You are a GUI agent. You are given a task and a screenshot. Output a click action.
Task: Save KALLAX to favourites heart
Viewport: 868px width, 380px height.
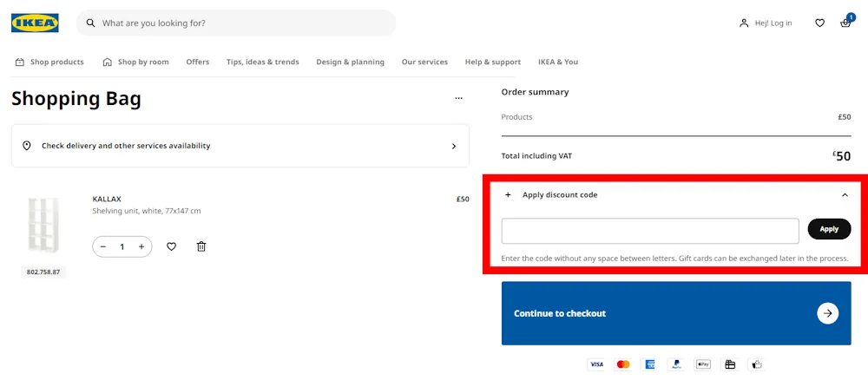click(x=172, y=246)
